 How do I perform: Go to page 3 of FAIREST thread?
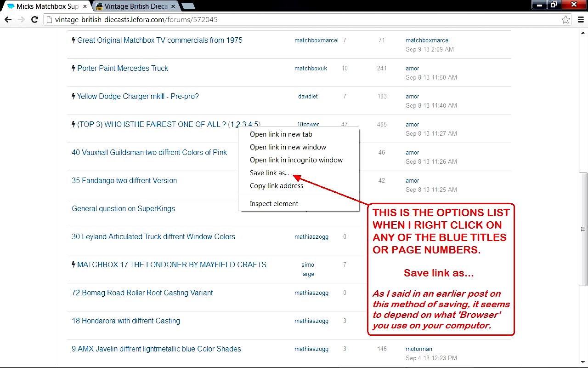click(244, 125)
